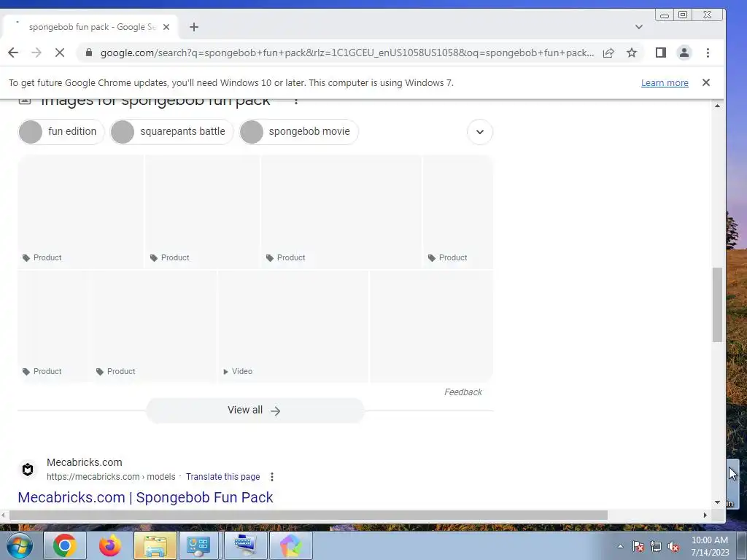
Task: Share this page icon in address bar
Action: point(608,52)
